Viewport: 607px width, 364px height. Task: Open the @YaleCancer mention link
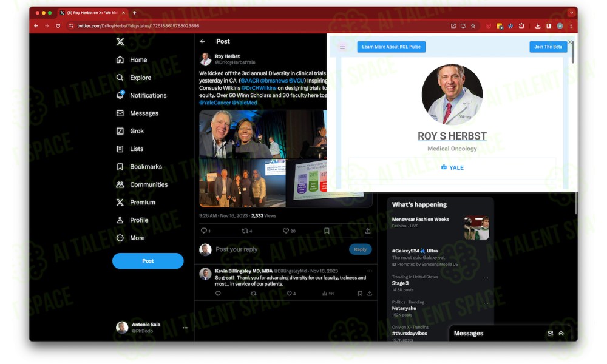pyautogui.click(x=215, y=103)
